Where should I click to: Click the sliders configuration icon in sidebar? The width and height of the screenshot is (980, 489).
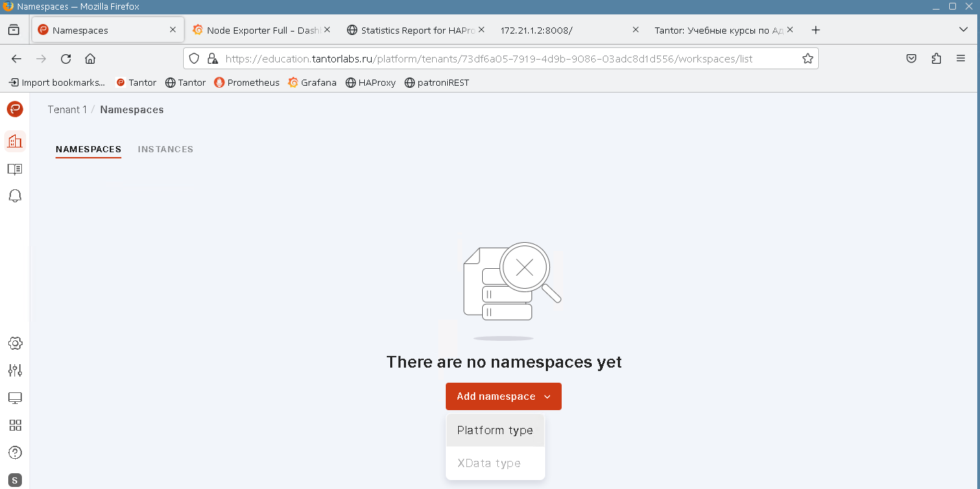[x=14, y=370]
